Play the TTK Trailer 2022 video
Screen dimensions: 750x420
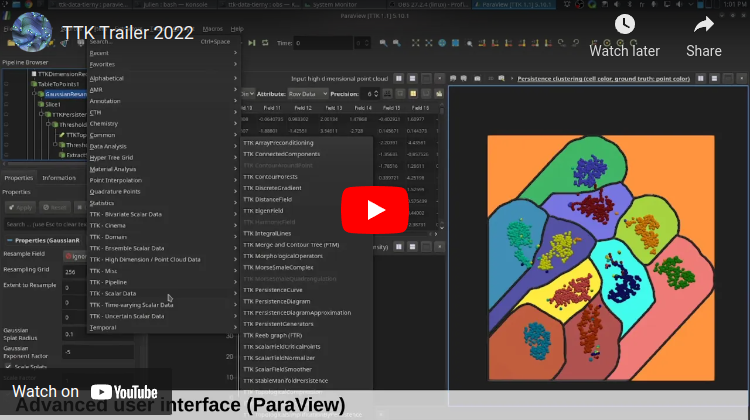(x=375, y=210)
